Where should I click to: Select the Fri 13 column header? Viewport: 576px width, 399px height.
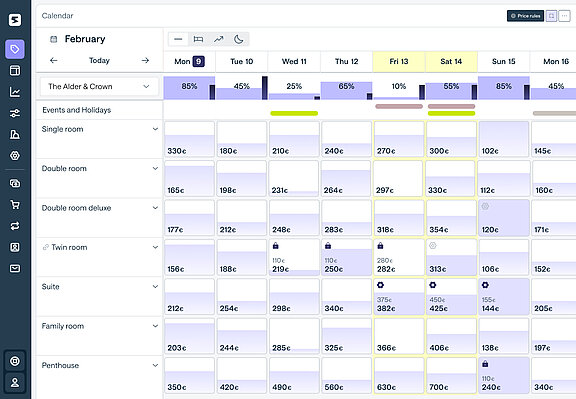pos(399,62)
